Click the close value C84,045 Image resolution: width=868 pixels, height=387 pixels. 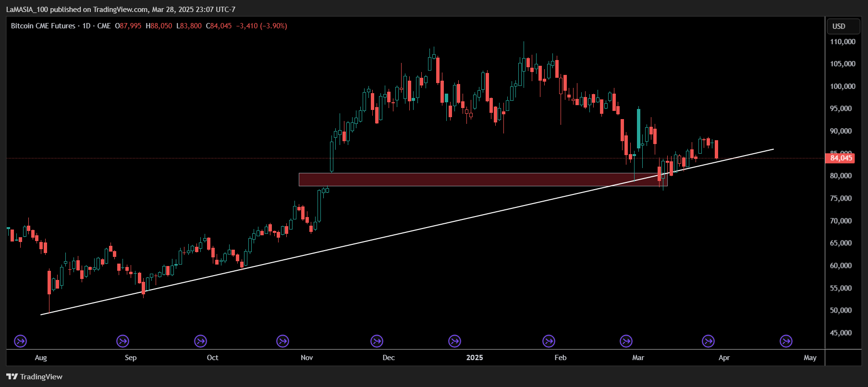(219, 26)
